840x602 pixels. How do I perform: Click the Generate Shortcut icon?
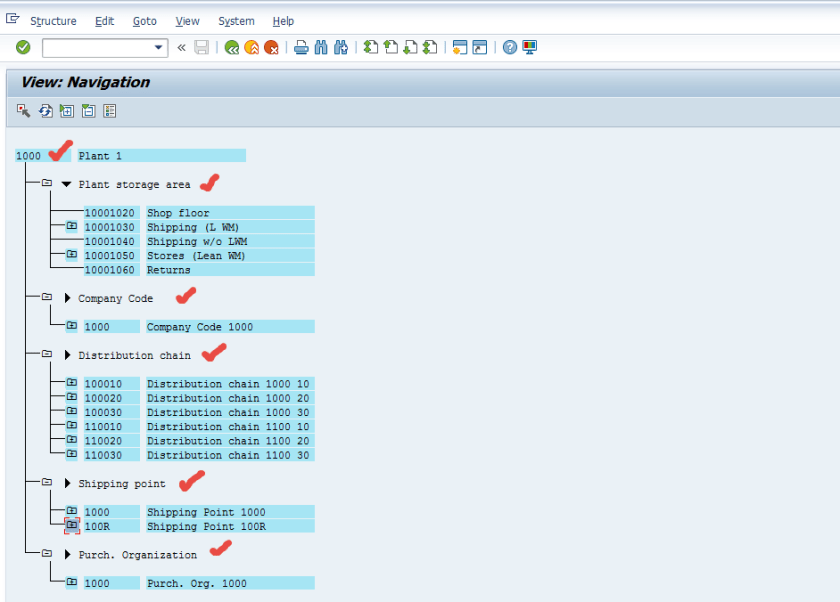click(x=479, y=48)
